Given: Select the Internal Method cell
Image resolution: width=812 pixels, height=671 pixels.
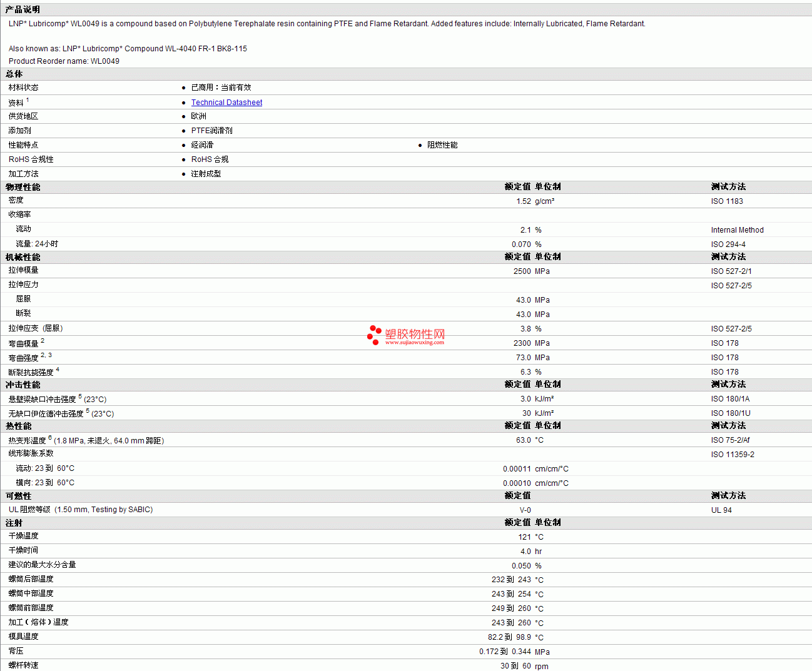Looking at the screenshot, I should click(737, 230).
